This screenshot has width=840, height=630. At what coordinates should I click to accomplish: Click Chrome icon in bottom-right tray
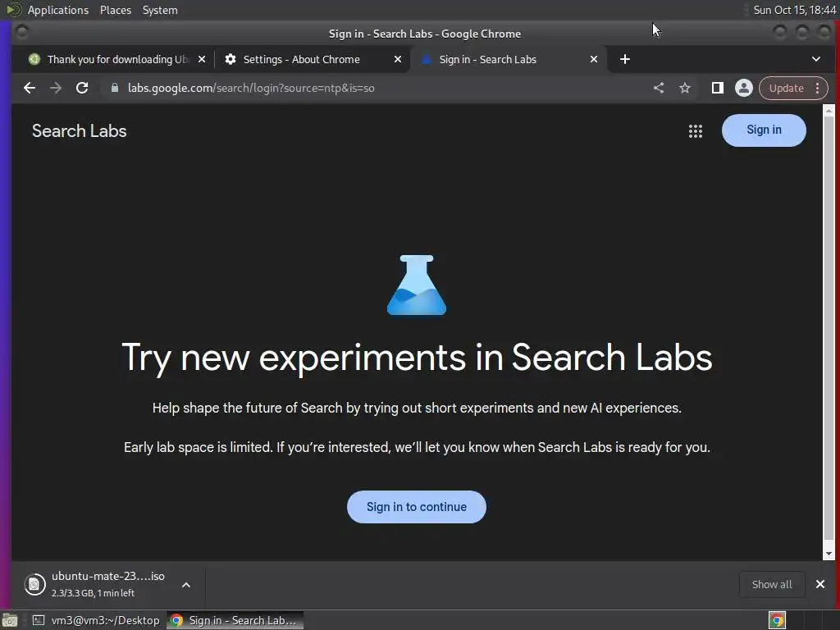click(x=777, y=620)
